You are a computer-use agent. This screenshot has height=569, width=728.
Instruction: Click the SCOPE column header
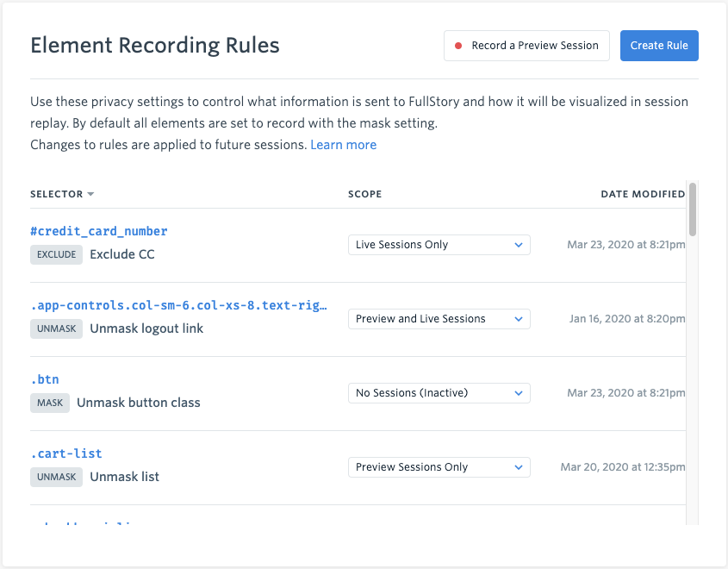[365, 194]
